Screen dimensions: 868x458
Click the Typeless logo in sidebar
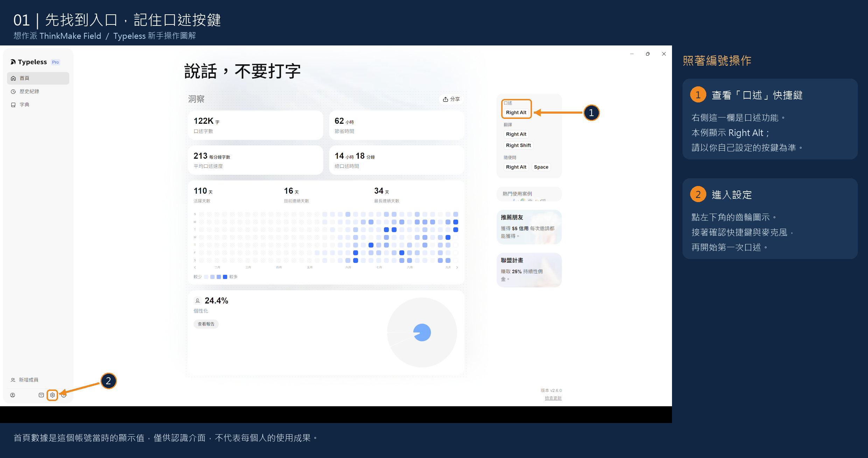click(x=29, y=62)
